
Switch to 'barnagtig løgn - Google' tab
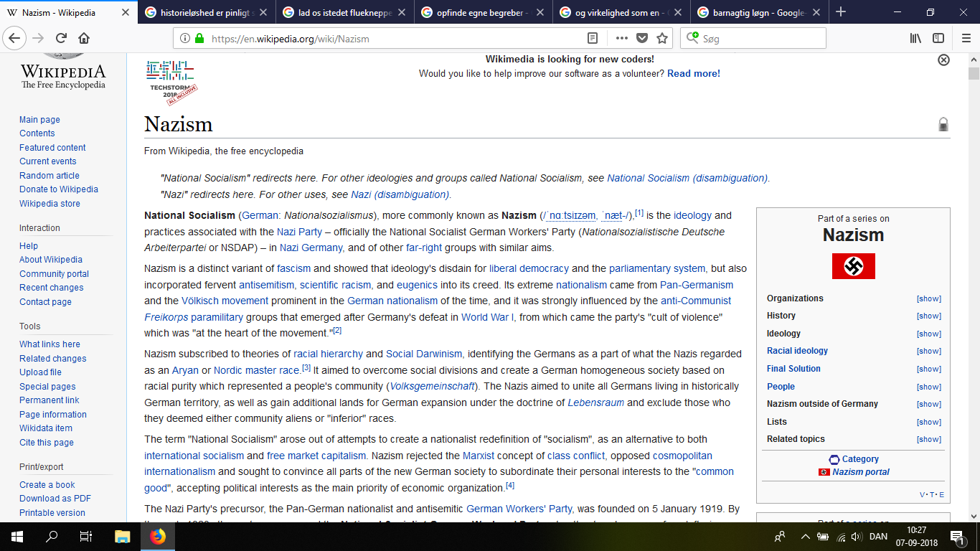pyautogui.click(x=760, y=12)
